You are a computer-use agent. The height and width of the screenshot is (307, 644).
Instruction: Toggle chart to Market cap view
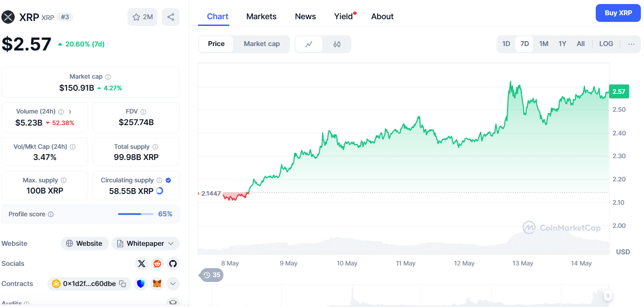coord(261,44)
